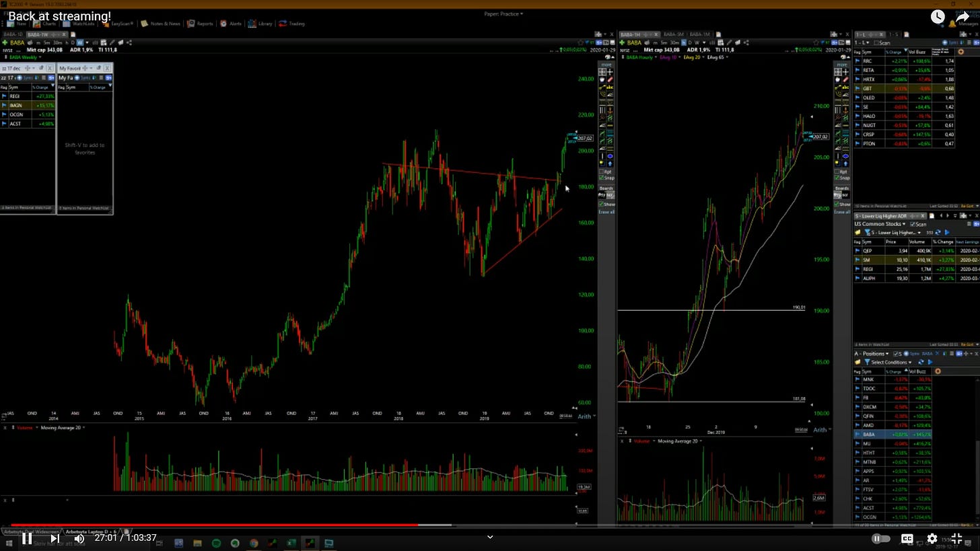980x551 pixels.
Task: Select the abc text tool on right drawing toolbar
Action: 845,87
